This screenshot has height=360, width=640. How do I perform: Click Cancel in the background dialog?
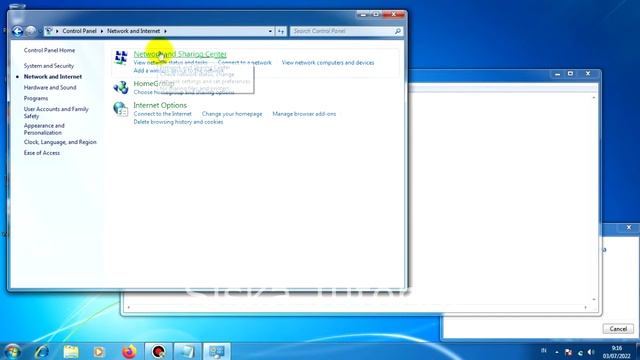pos(618,329)
